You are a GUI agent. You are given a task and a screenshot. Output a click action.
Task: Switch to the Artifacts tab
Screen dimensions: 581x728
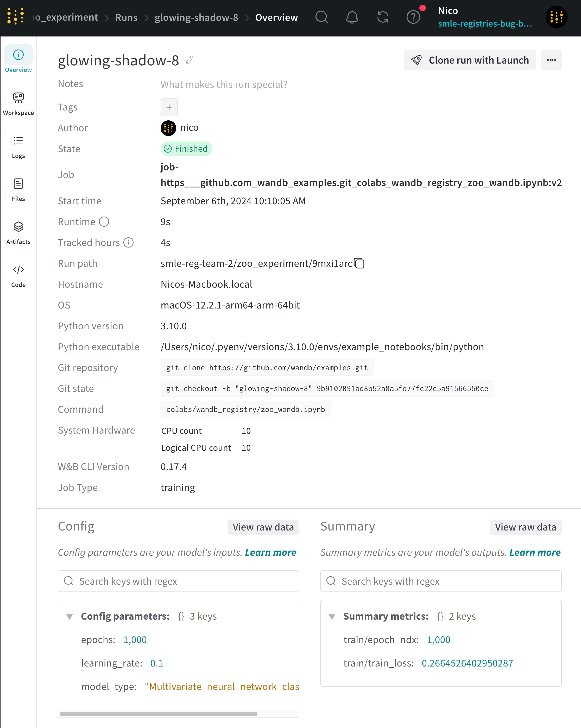(x=18, y=233)
